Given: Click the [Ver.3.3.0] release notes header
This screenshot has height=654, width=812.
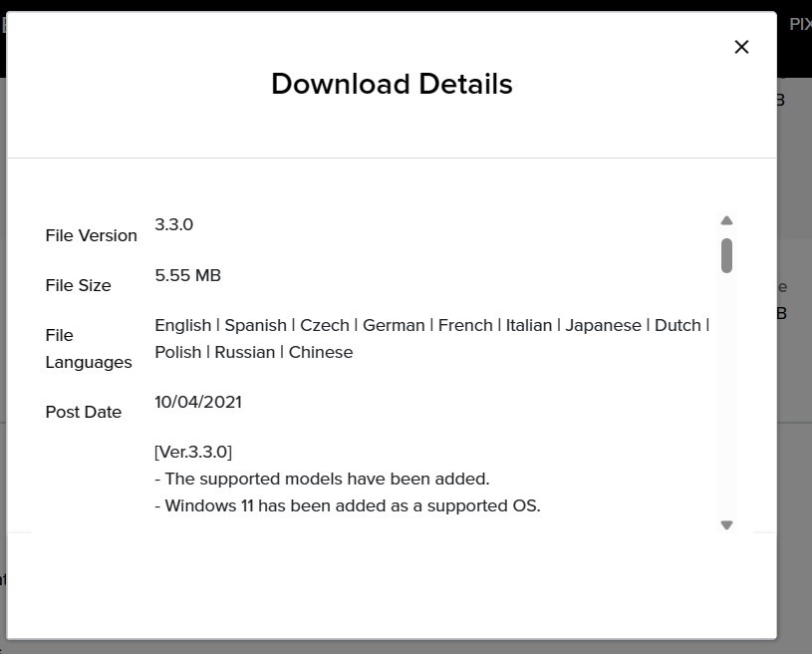Looking at the screenshot, I should pyautogui.click(x=193, y=452).
